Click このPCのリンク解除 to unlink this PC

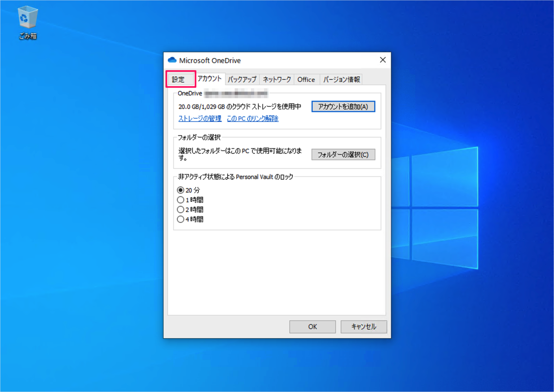(252, 118)
